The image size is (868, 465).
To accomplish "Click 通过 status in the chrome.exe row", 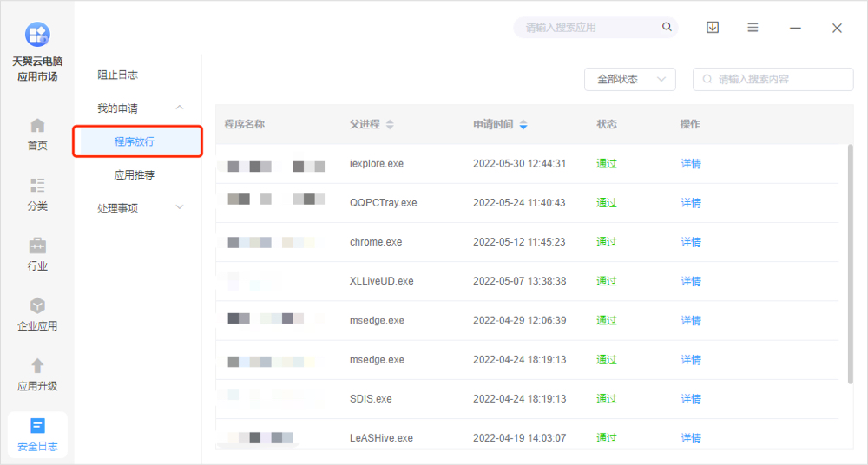I will click(606, 242).
